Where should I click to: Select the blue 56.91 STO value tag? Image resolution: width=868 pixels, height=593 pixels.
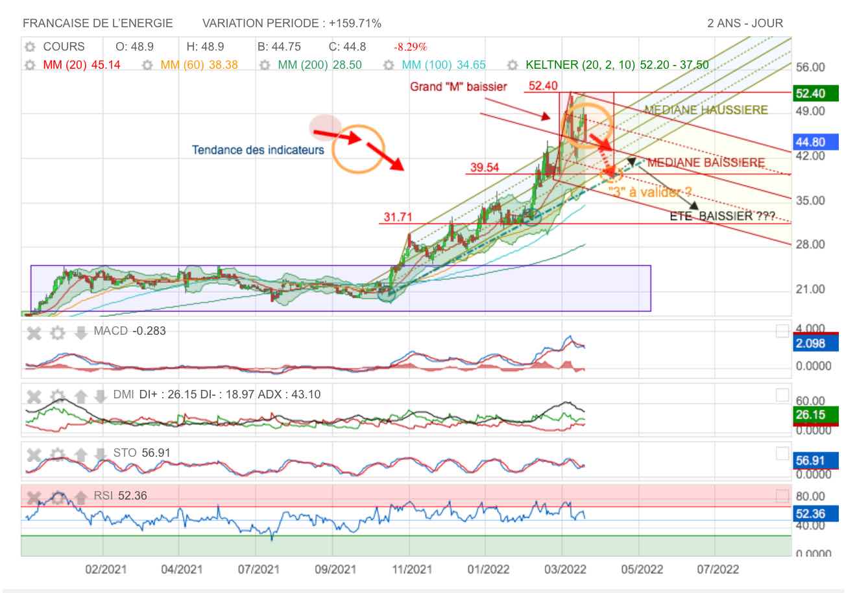click(817, 461)
